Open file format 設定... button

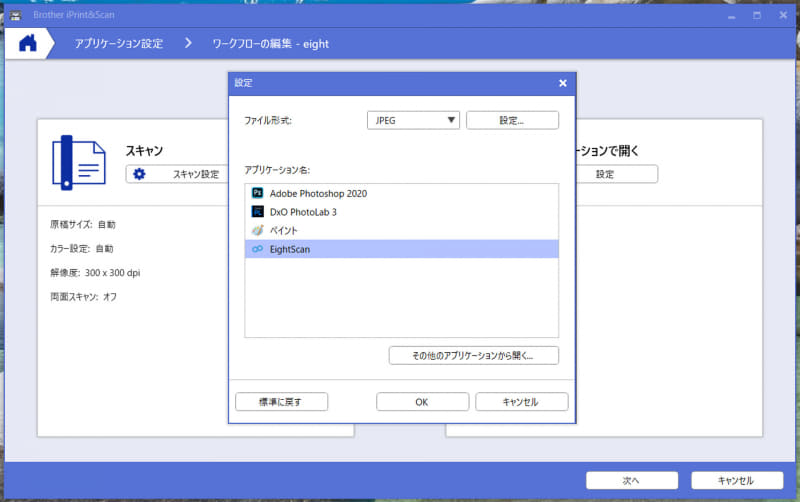(512, 120)
